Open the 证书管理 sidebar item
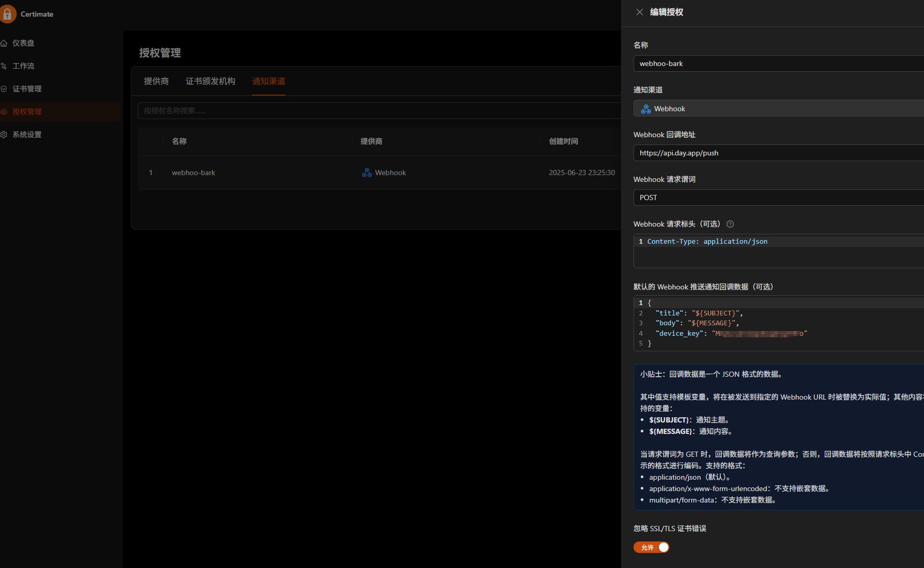Viewport: 924px width, 568px height. click(x=27, y=89)
